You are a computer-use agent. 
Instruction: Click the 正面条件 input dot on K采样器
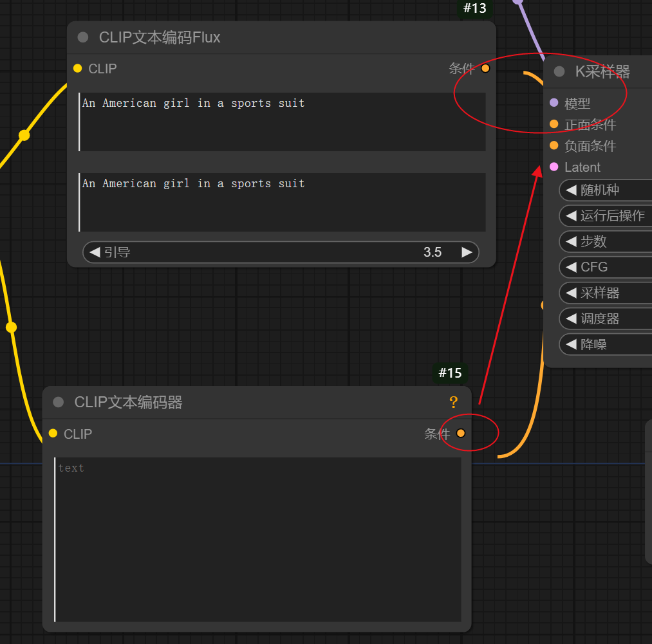tap(554, 124)
